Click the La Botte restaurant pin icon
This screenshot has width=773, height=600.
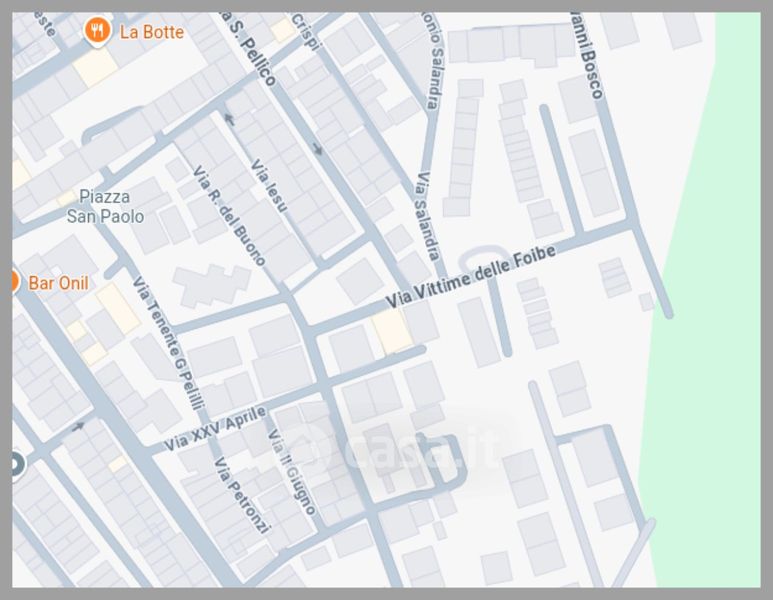(97, 31)
